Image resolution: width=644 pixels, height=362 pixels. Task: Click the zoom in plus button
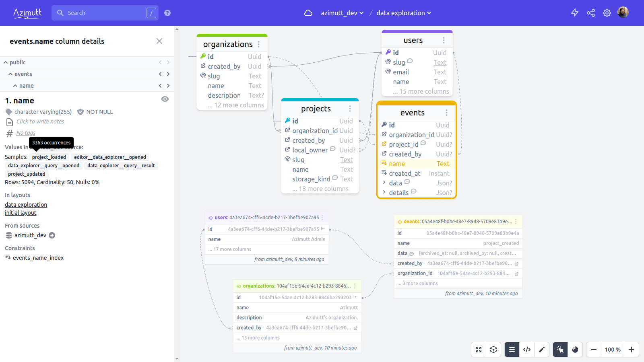click(632, 350)
